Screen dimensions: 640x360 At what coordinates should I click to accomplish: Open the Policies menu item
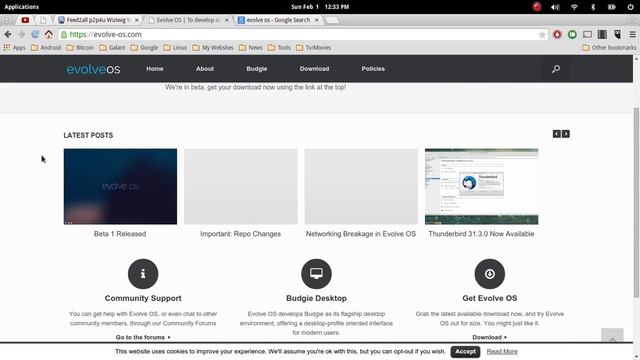pos(373,69)
